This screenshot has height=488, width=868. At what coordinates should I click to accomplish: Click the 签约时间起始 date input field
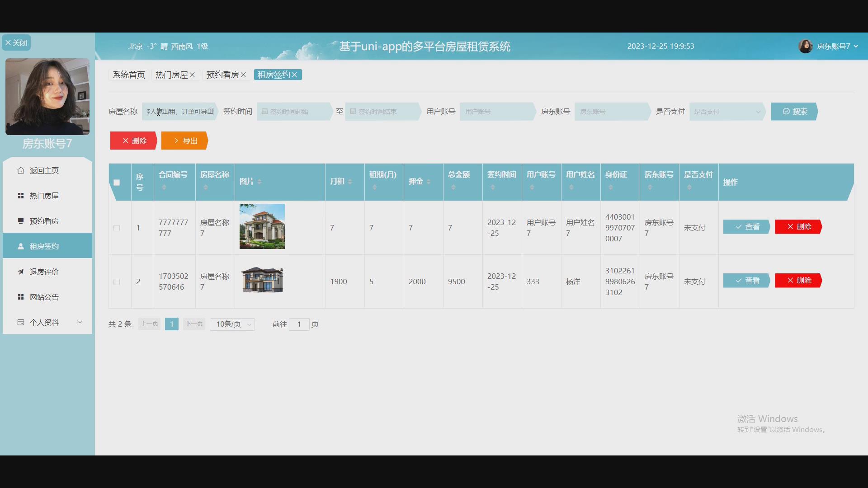coord(293,112)
